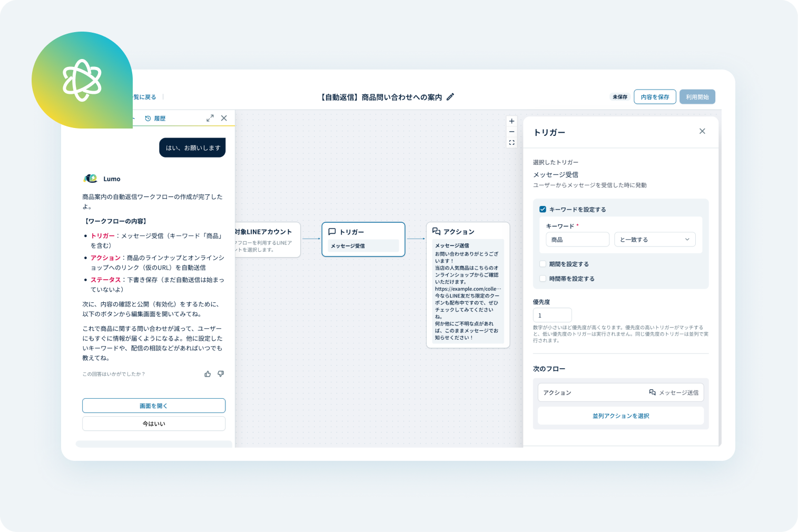
Task: Click the pencil icon to edit workflow title
Action: pyautogui.click(x=450, y=97)
